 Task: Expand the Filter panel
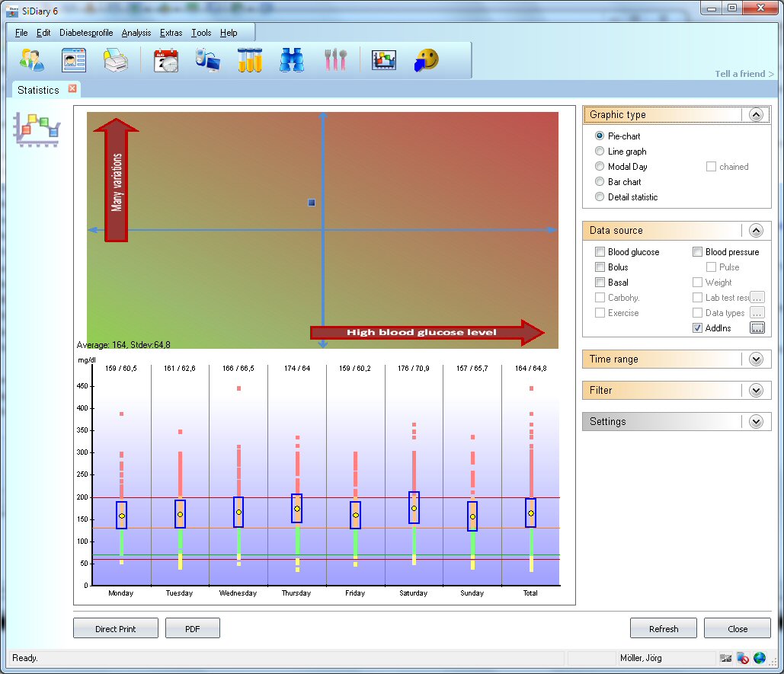[755, 390]
